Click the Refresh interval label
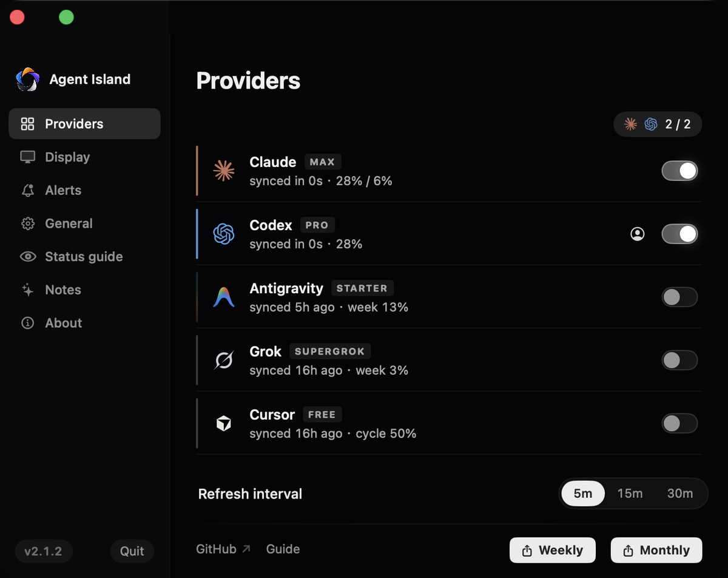Image resolution: width=728 pixels, height=578 pixels. [x=250, y=494]
